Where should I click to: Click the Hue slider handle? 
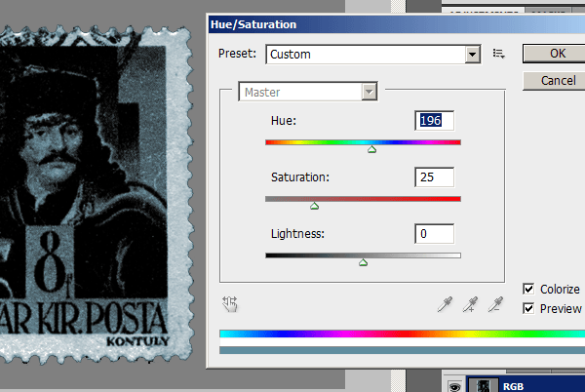[x=371, y=149]
